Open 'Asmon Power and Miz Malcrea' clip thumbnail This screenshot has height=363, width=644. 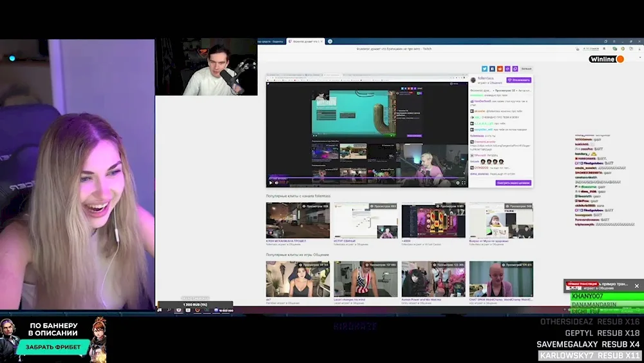(x=433, y=279)
